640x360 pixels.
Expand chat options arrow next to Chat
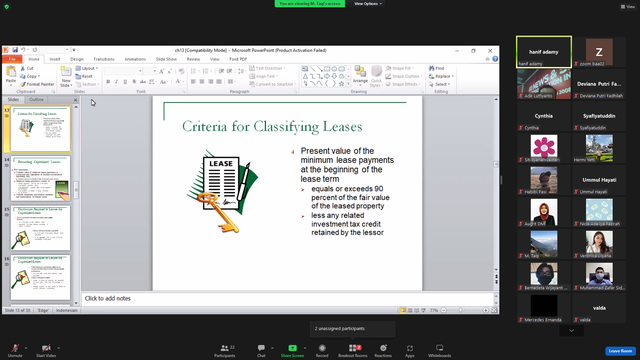pos(272,348)
